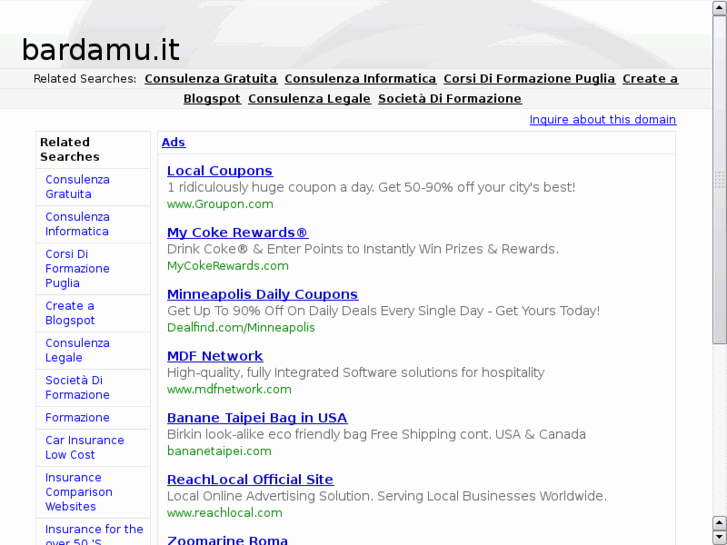Viewport: 727px width, 545px height.
Task: Click the second-to-last scrollbar up arrow near bottom
Action: click(719, 523)
